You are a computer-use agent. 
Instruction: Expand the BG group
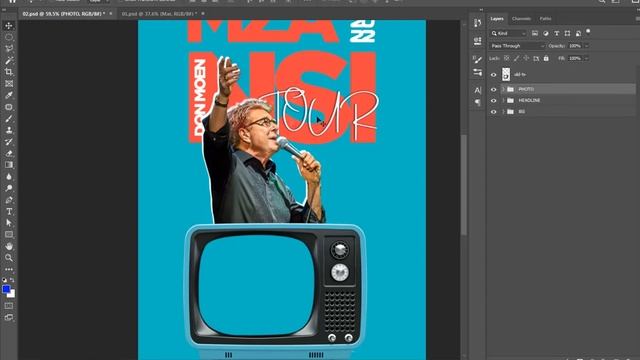click(503, 111)
